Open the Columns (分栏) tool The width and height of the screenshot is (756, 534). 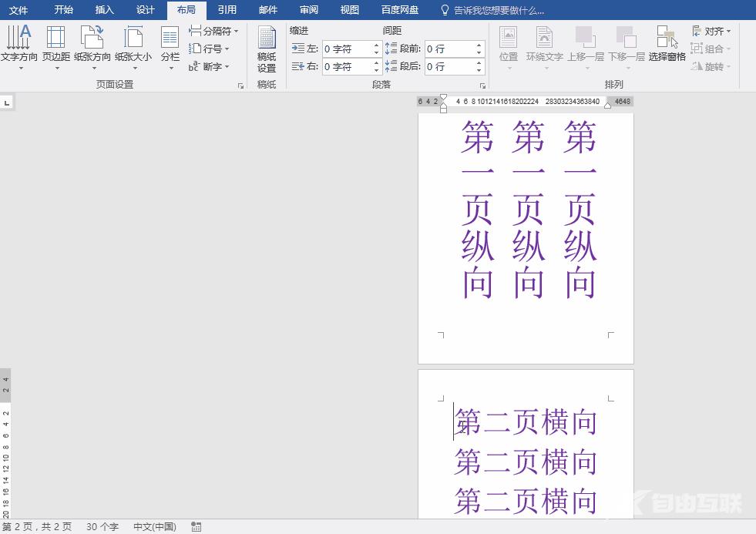click(x=170, y=45)
